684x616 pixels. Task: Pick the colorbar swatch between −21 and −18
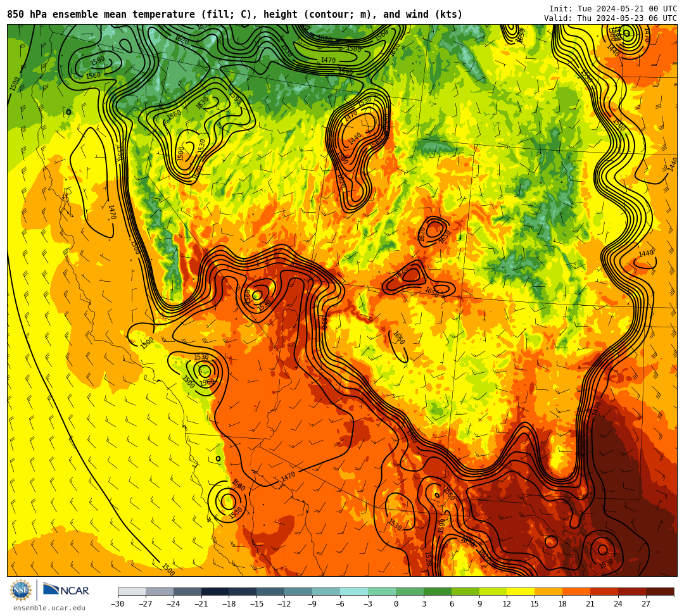click(215, 591)
